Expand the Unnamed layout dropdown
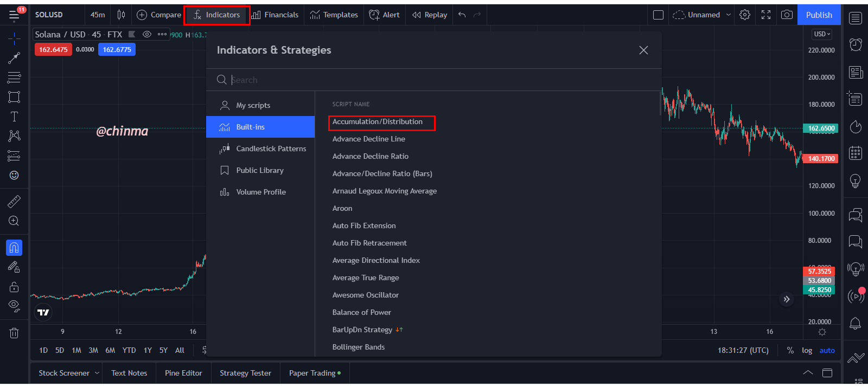This screenshot has height=387, width=868. (729, 15)
